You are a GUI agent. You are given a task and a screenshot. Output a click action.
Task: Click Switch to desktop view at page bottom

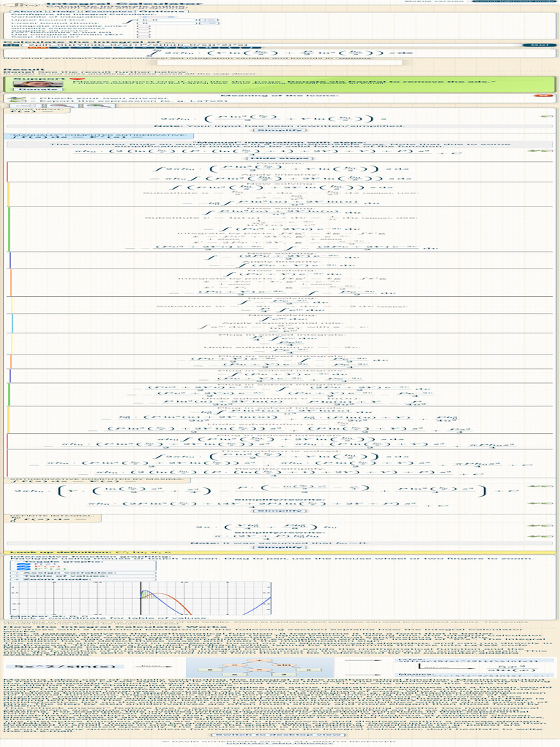[279, 734]
